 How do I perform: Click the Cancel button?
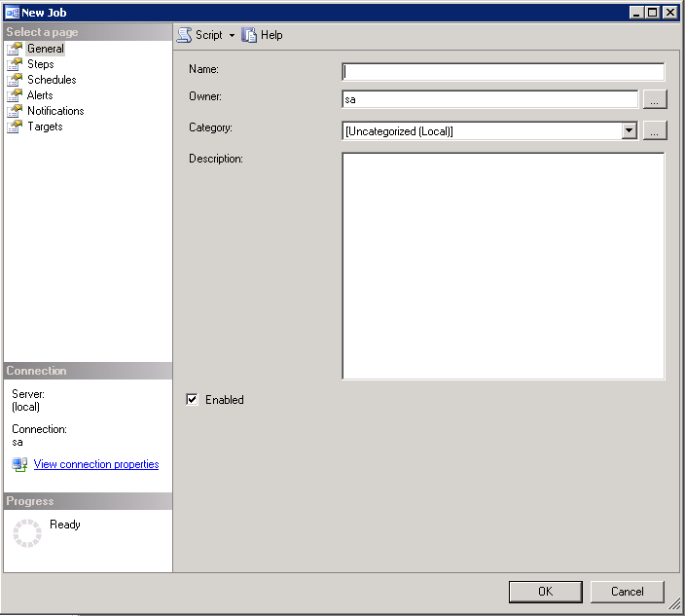click(x=627, y=592)
